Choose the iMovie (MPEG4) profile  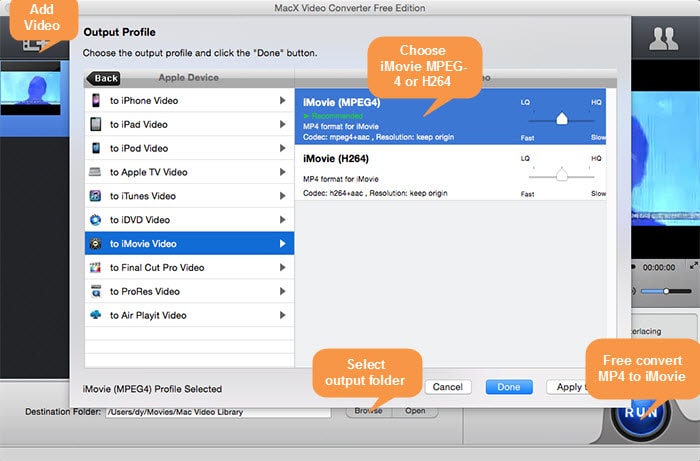(x=450, y=116)
